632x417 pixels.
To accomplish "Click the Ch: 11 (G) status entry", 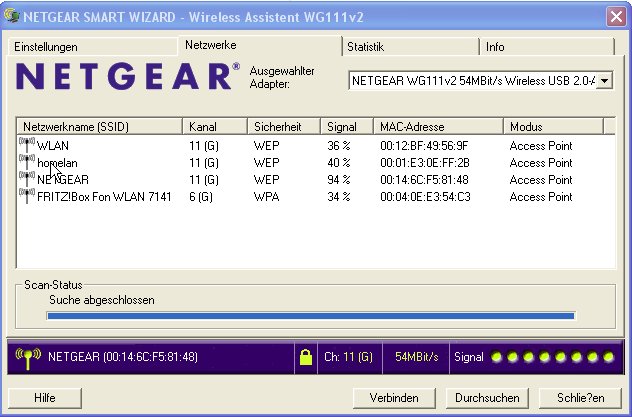I will tap(348, 357).
